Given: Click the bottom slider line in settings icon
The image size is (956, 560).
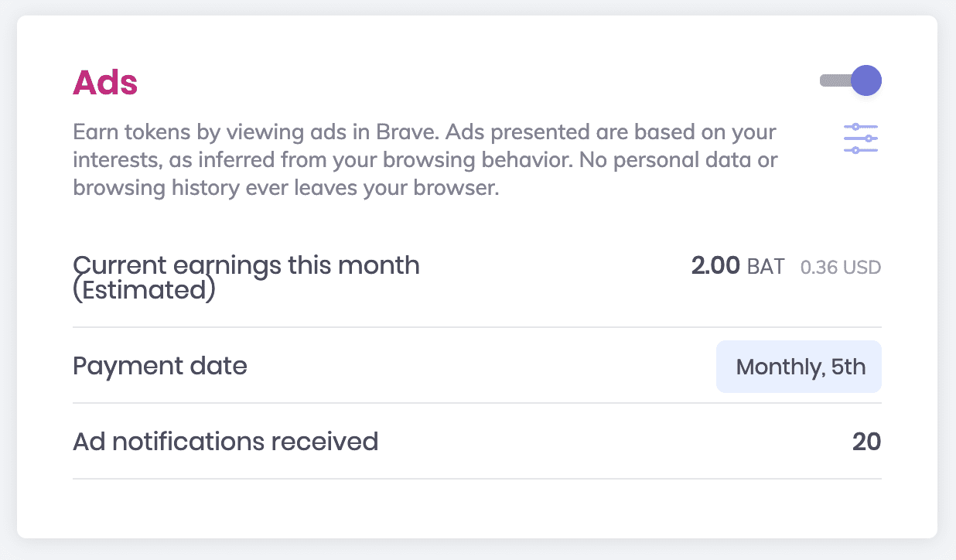Looking at the screenshot, I should click(861, 150).
